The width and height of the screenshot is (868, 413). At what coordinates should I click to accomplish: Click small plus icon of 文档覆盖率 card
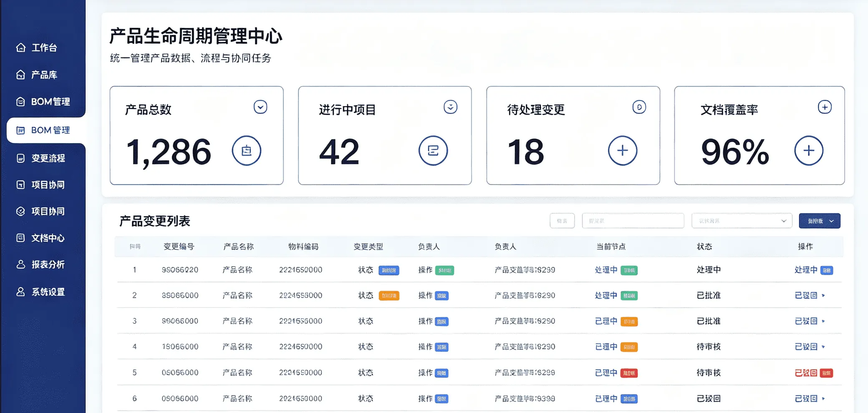coord(825,107)
